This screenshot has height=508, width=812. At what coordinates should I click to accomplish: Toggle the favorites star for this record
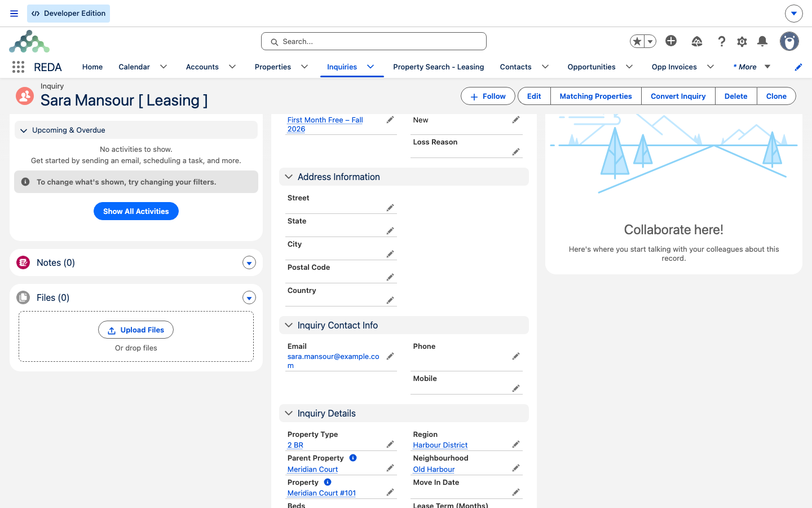[x=637, y=41]
